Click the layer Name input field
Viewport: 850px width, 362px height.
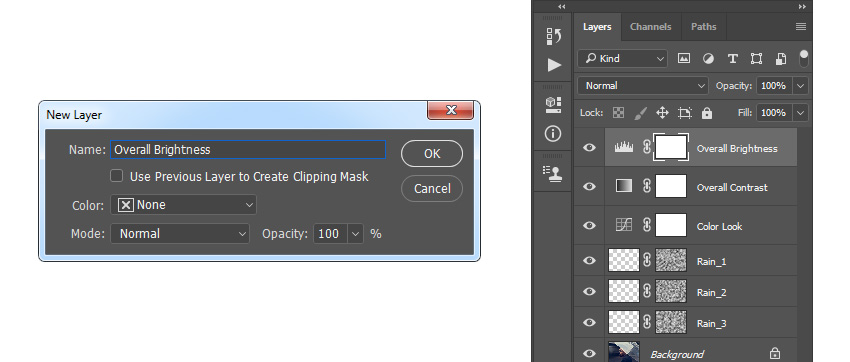click(x=248, y=150)
